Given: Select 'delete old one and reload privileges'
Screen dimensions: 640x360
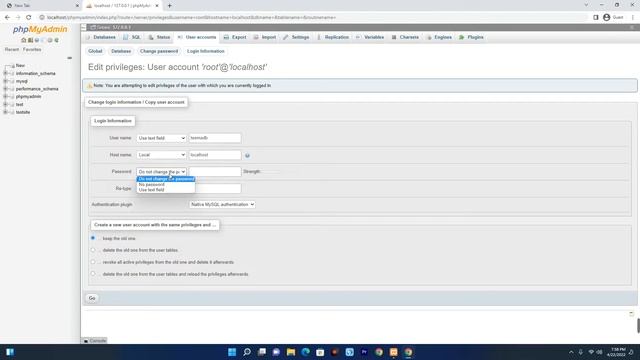Looking at the screenshot, I should tap(93, 274).
